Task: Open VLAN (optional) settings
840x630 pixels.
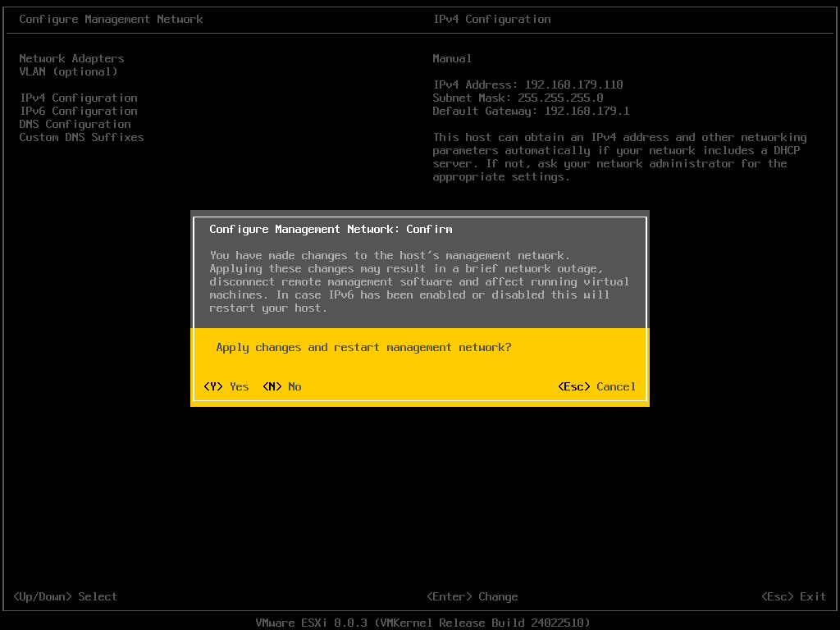Action: point(69,71)
